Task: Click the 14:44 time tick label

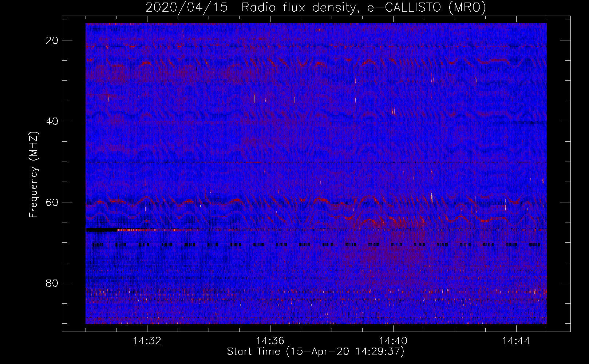Action: click(x=516, y=341)
